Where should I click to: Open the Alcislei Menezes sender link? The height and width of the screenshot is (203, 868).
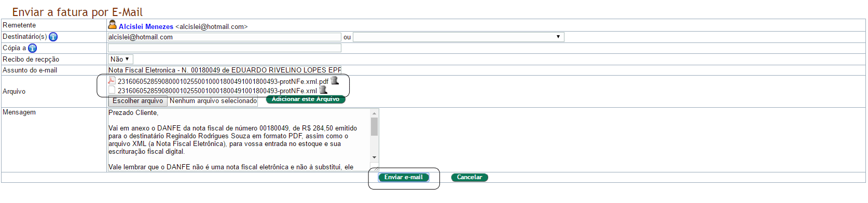point(146,26)
